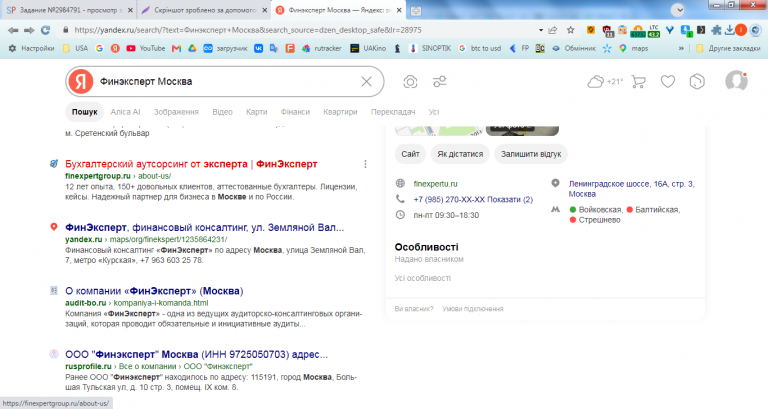The image size is (768, 409).
Task: Switch to the Задание №2984791 tab
Action: [x=69, y=10]
